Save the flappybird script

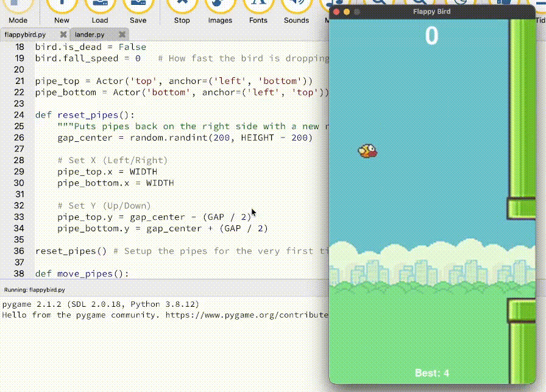(138, 12)
